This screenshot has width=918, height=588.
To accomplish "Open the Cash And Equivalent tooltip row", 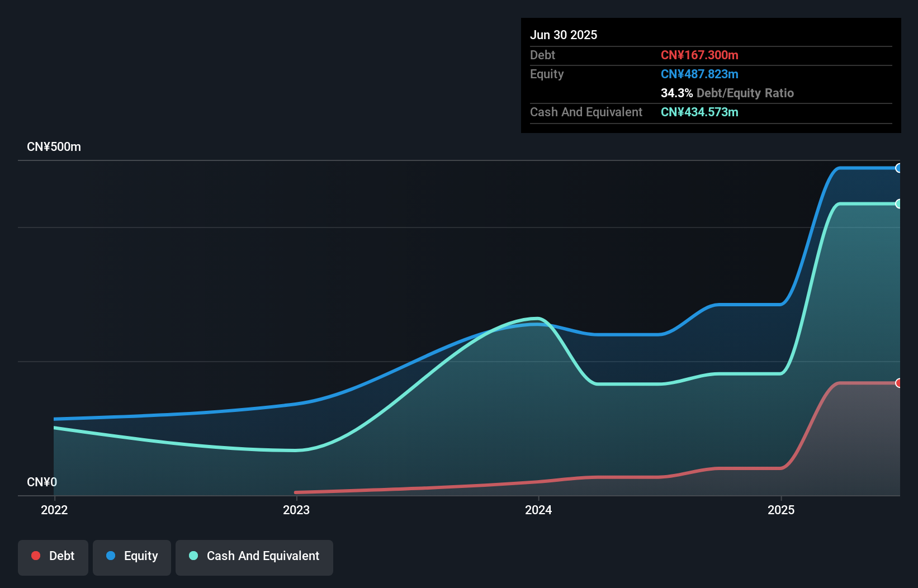I will [x=586, y=112].
